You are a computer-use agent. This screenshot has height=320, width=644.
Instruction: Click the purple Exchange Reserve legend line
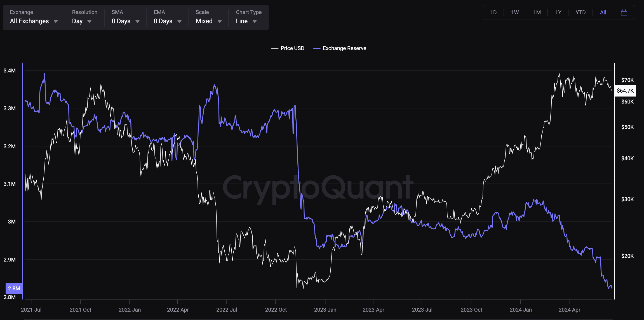pos(317,48)
